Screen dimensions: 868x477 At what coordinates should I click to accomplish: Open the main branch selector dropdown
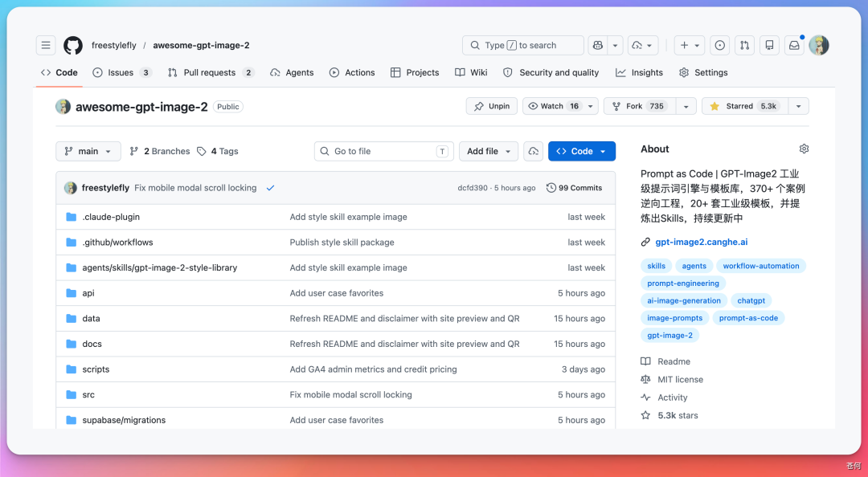[x=88, y=151]
